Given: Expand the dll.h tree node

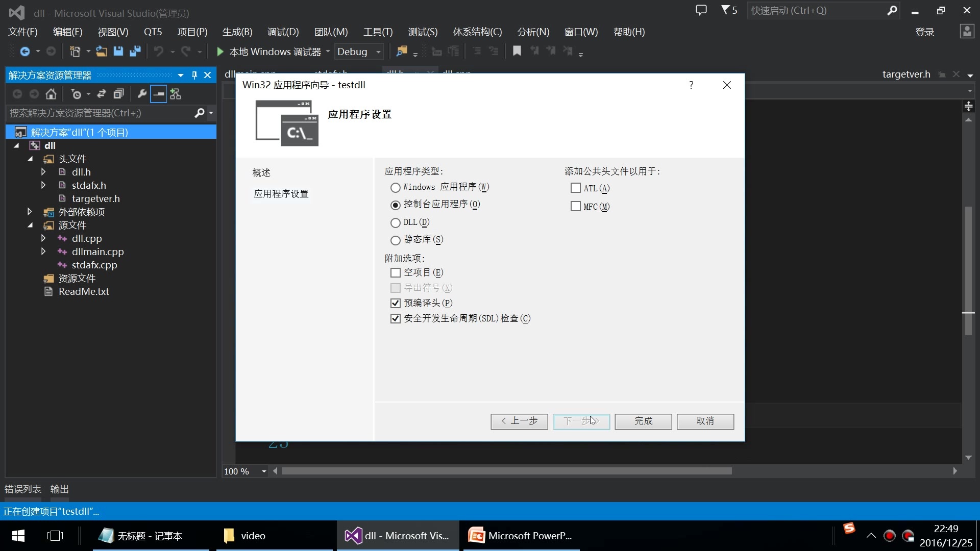Looking at the screenshot, I should [43, 172].
